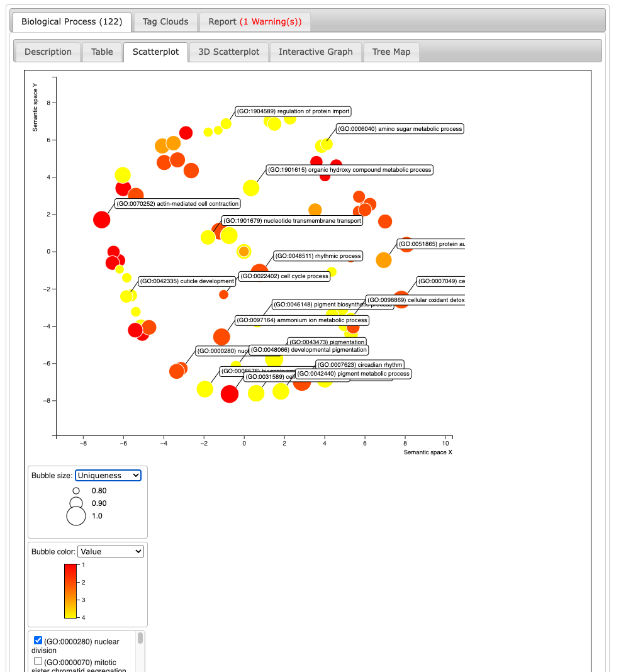Check the mitotic sister chromatid segregation box
This screenshot has height=672, width=621.
click(x=38, y=662)
